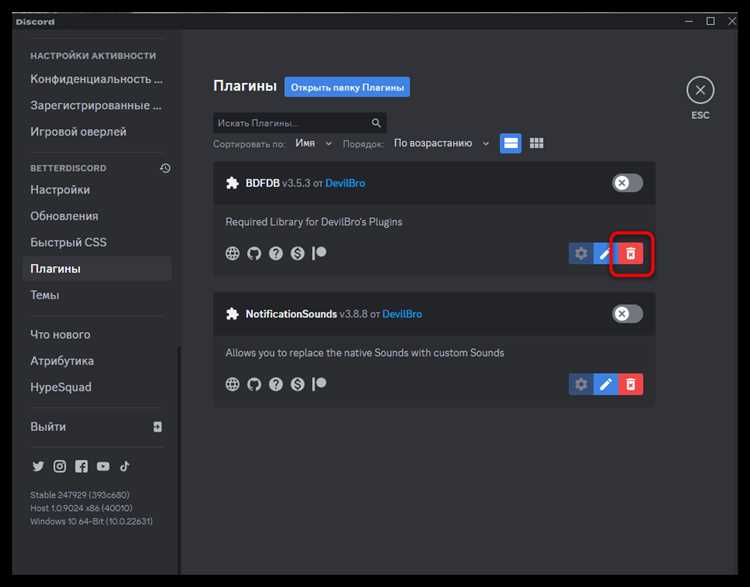
Task: Open NotificationSounds GitHub icon
Action: (x=254, y=384)
